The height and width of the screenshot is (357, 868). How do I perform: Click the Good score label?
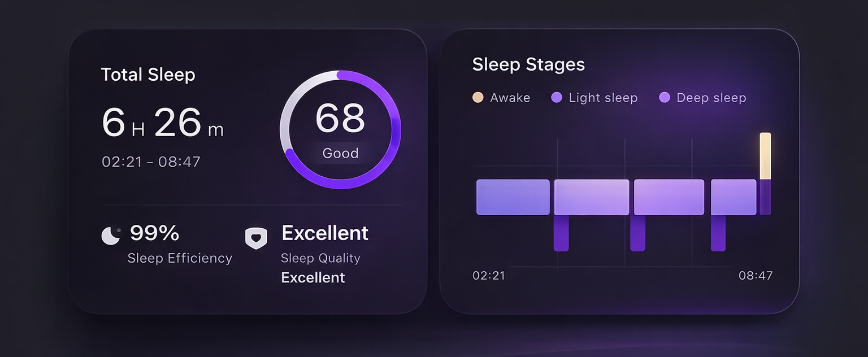pos(340,153)
